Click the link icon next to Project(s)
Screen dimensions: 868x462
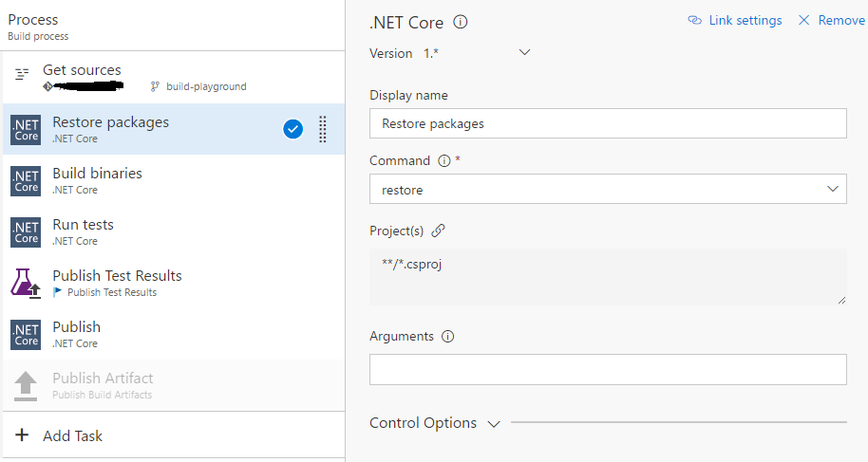(x=438, y=231)
